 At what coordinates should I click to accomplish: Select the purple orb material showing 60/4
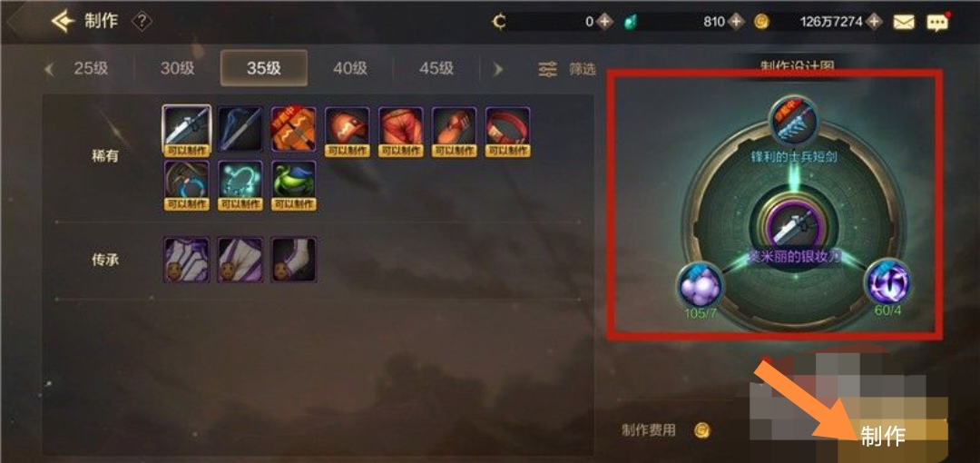[x=887, y=284]
